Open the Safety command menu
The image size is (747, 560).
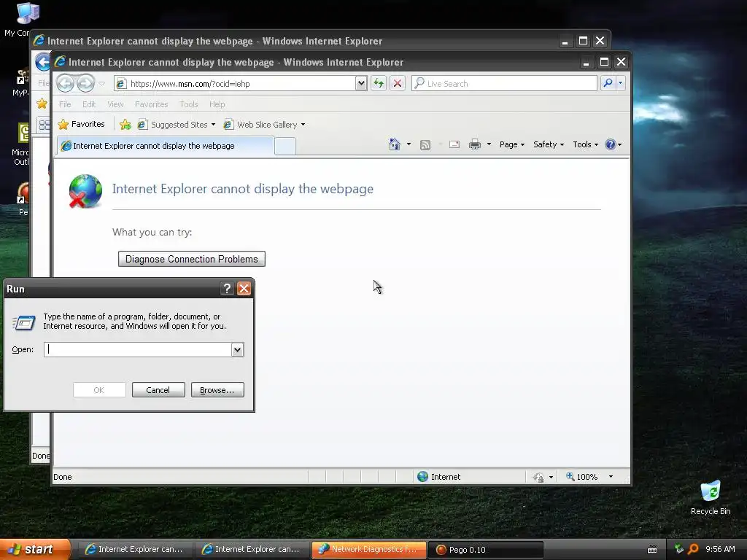[x=549, y=144]
